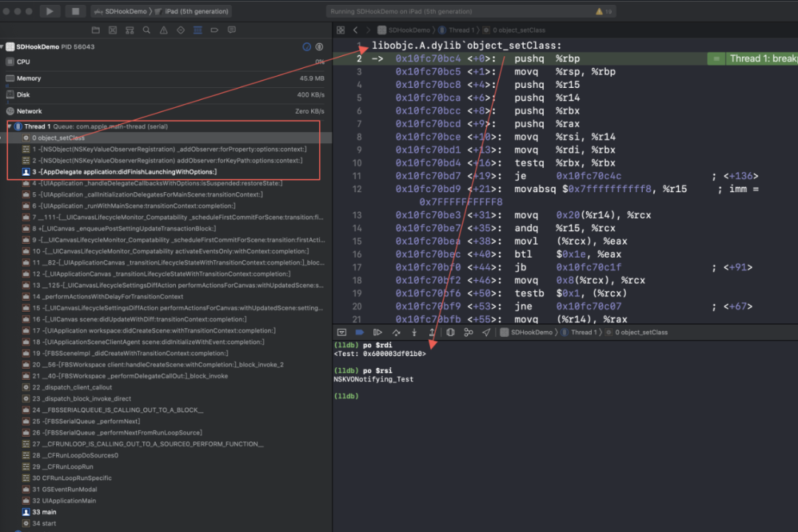Open the Breakpoint navigator icon
The image size is (798, 532).
coord(215,30)
